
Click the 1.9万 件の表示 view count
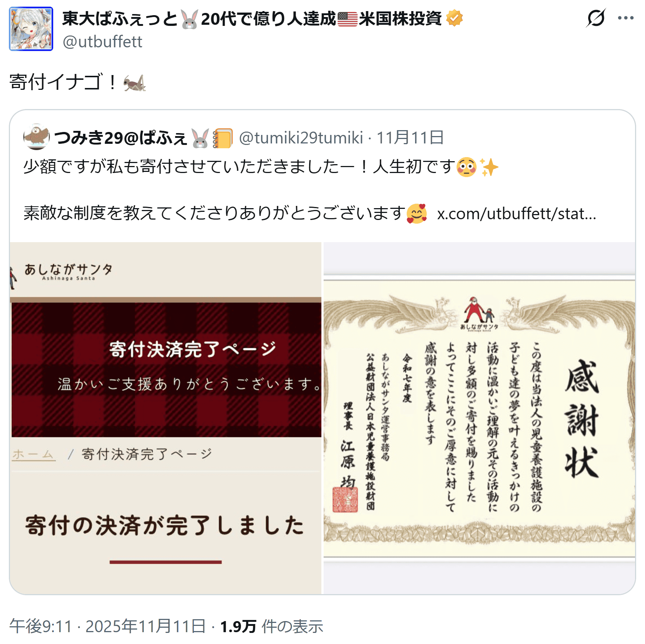pos(272,626)
